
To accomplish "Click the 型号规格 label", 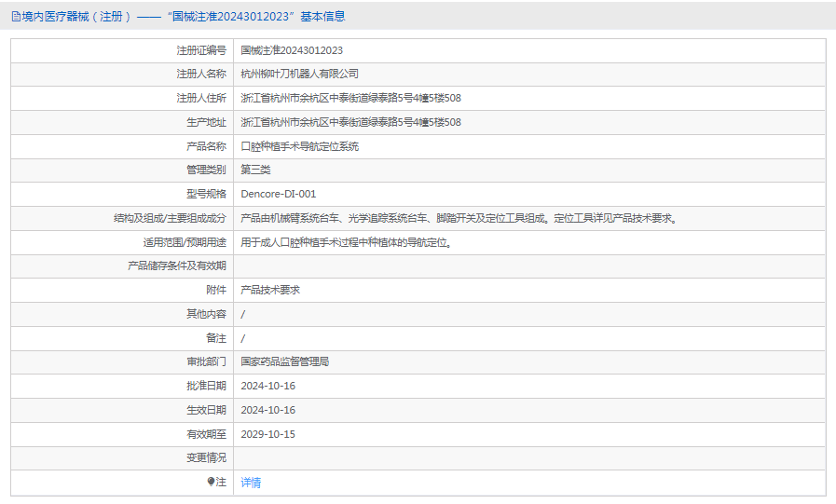I will (206, 195).
